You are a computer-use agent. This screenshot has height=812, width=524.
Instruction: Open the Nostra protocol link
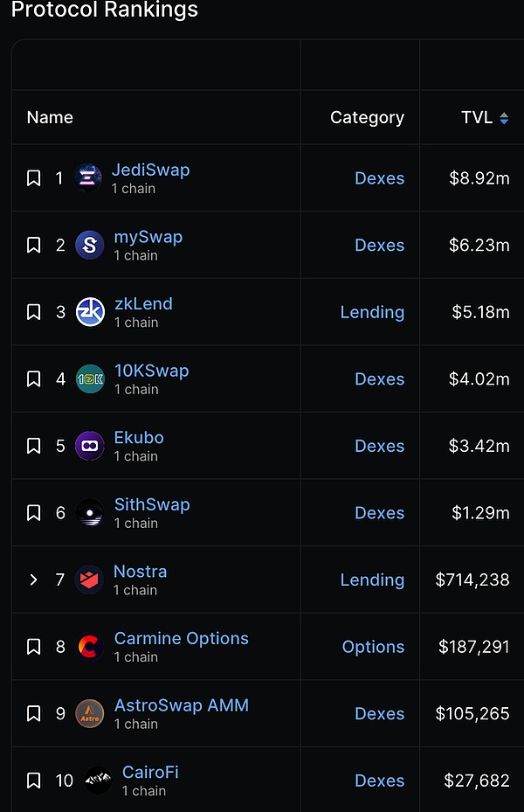tap(140, 572)
